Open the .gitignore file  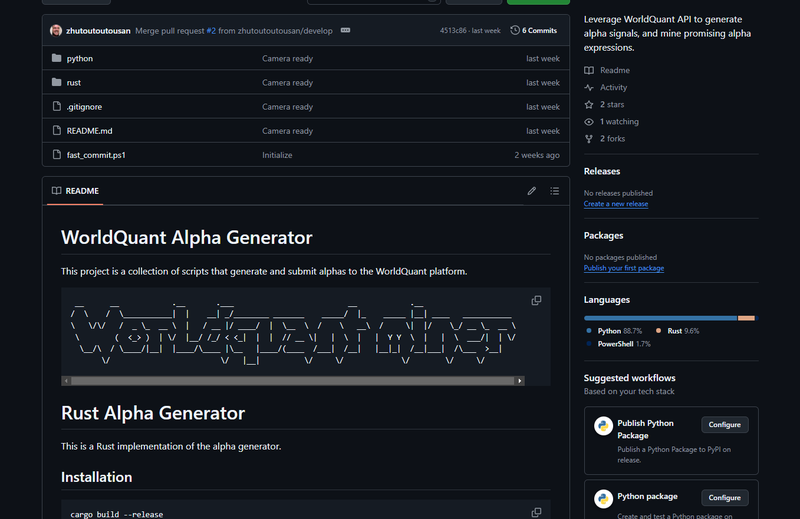[84, 107]
